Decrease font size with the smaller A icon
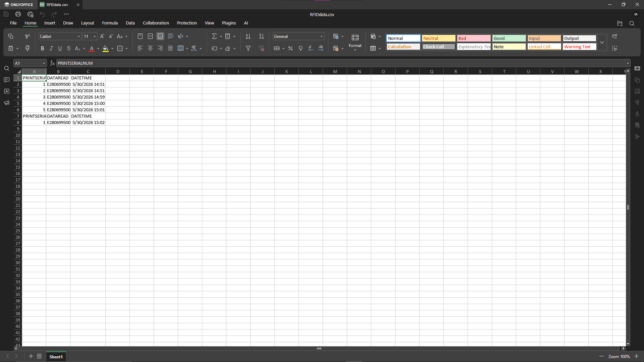The width and height of the screenshot is (644, 362). click(111, 36)
